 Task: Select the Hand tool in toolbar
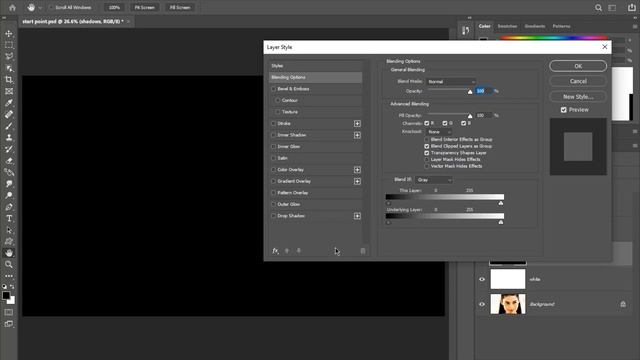tap(9, 253)
